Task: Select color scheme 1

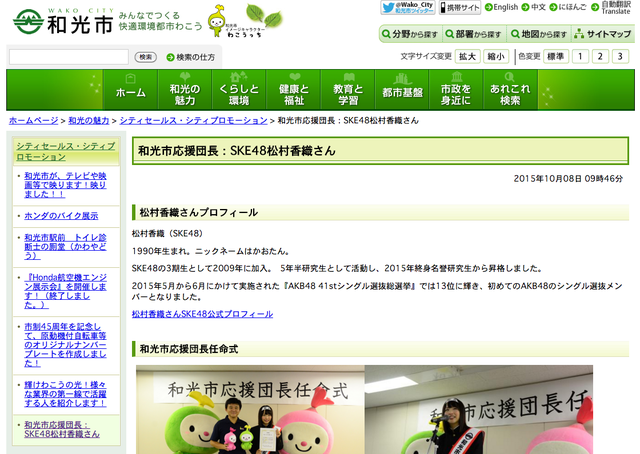Action: [x=580, y=56]
